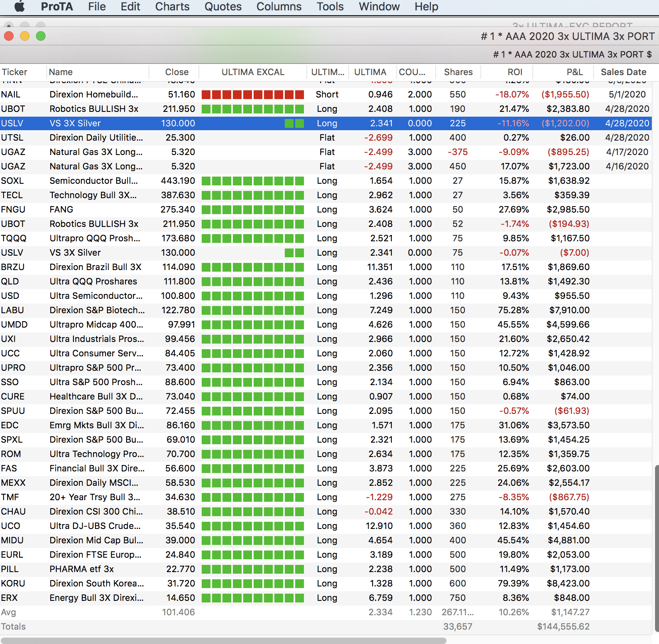The width and height of the screenshot is (659, 644).
Task: Sort by the Shares column header
Action: coord(458,72)
